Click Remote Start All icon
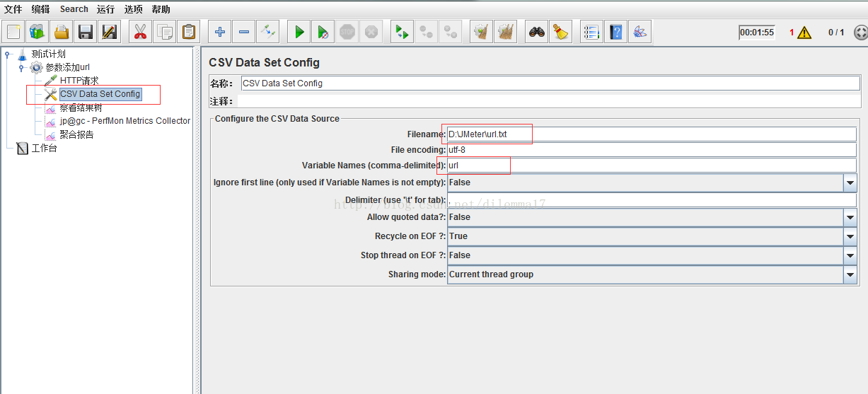This screenshot has height=394, width=868. pos(403,32)
